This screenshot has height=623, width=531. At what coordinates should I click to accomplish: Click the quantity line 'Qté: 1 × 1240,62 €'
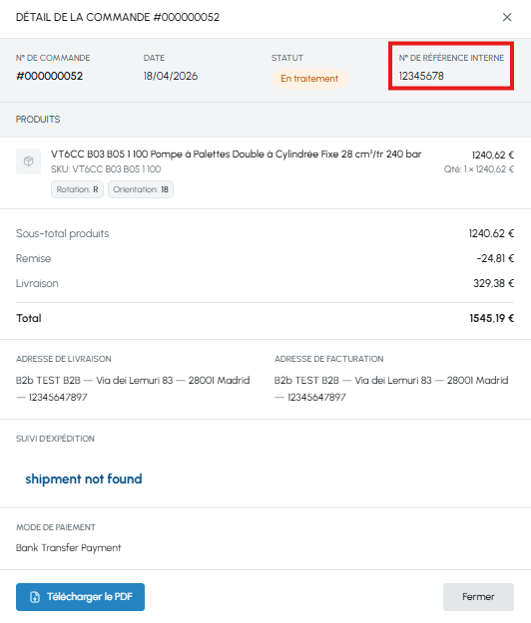point(479,169)
